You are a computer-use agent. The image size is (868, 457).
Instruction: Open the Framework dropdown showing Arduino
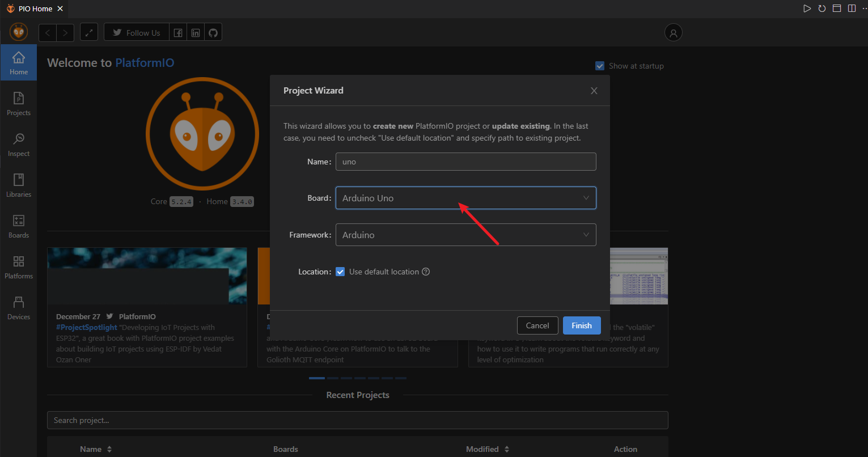tap(465, 235)
